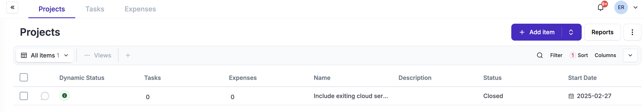
Task: Switch to the Tasks tab
Action: (x=95, y=9)
